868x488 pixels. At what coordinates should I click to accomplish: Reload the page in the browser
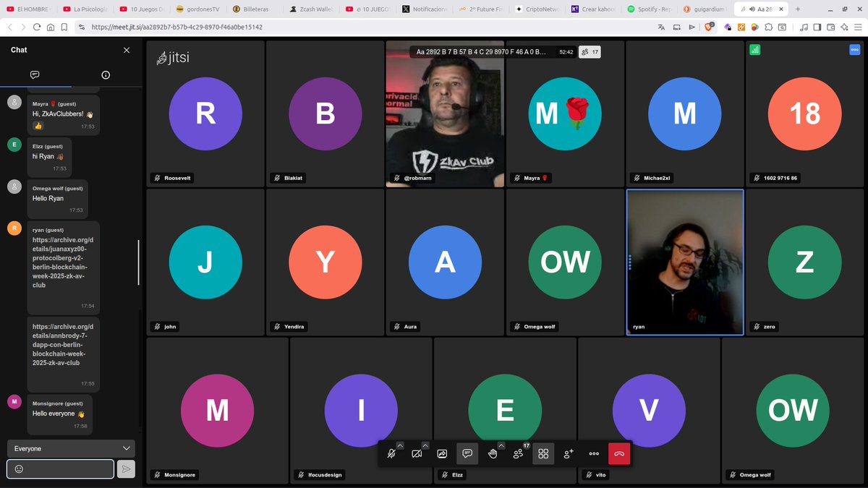point(36,27)
